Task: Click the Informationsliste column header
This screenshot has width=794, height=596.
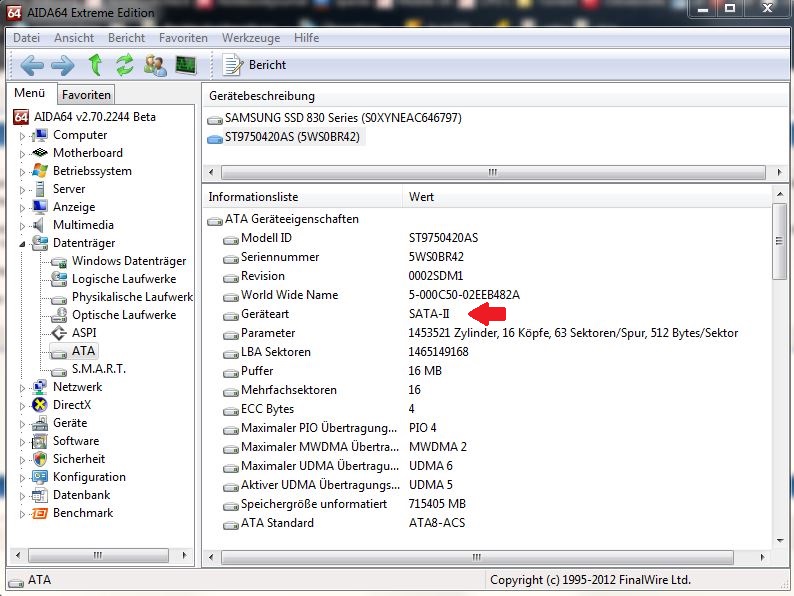Action: [x=303, y=197]
